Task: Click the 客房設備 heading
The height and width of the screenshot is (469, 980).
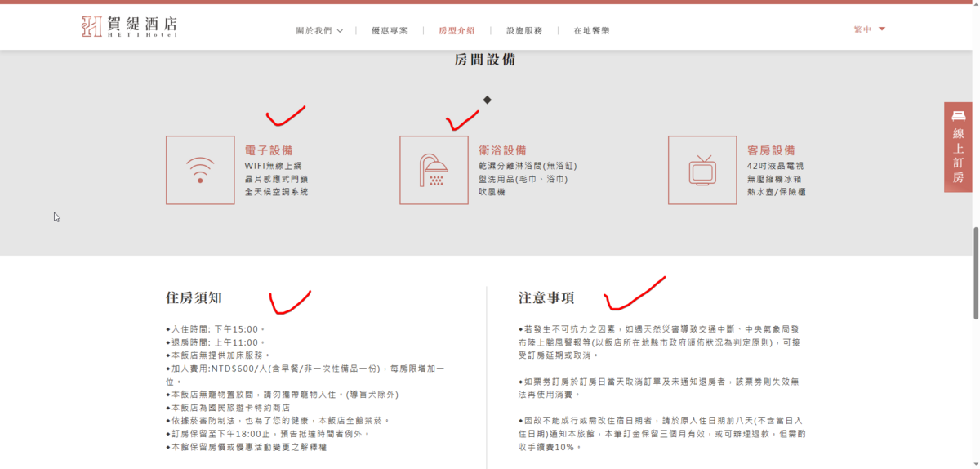Action: [x=771, y=150]
